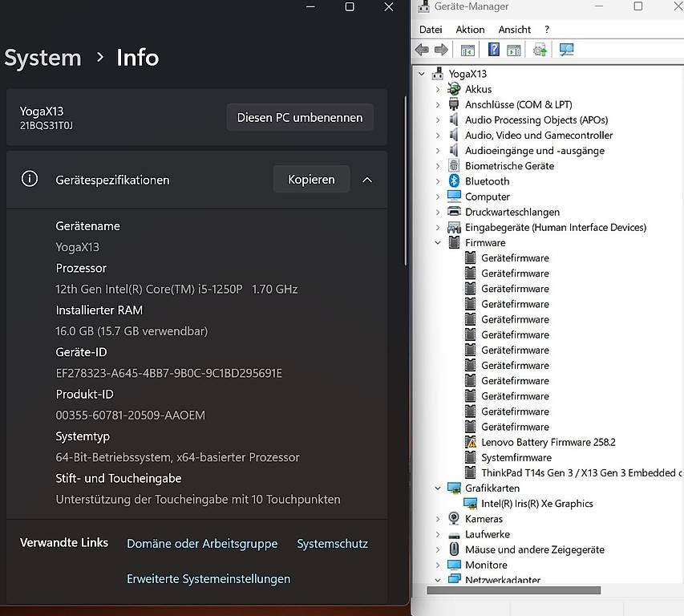Expand the Kameras category

point(438,519)
